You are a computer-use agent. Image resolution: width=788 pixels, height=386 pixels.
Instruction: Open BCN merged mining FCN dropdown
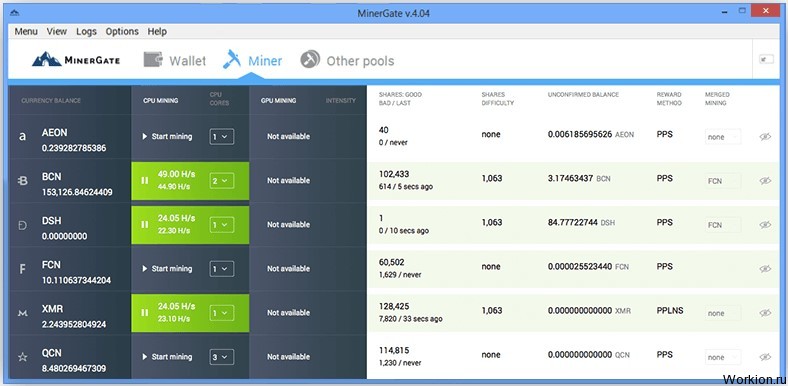723,181
